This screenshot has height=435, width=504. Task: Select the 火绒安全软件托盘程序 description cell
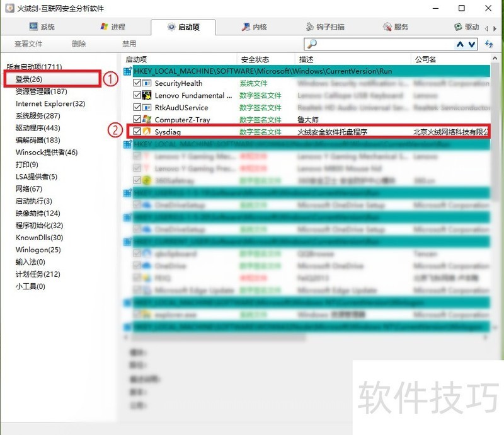(x=333, y=132)
